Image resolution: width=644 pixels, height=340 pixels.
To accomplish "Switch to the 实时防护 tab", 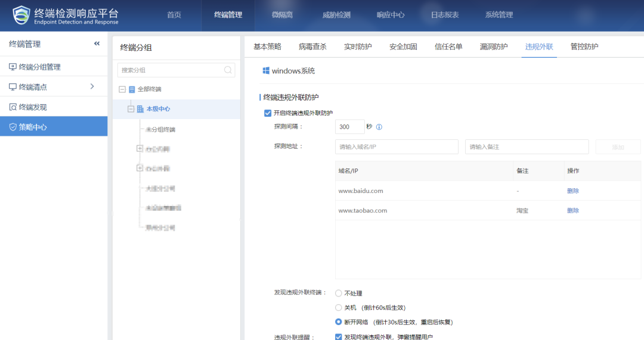I will pyautogui.click(x=358, y=47).
